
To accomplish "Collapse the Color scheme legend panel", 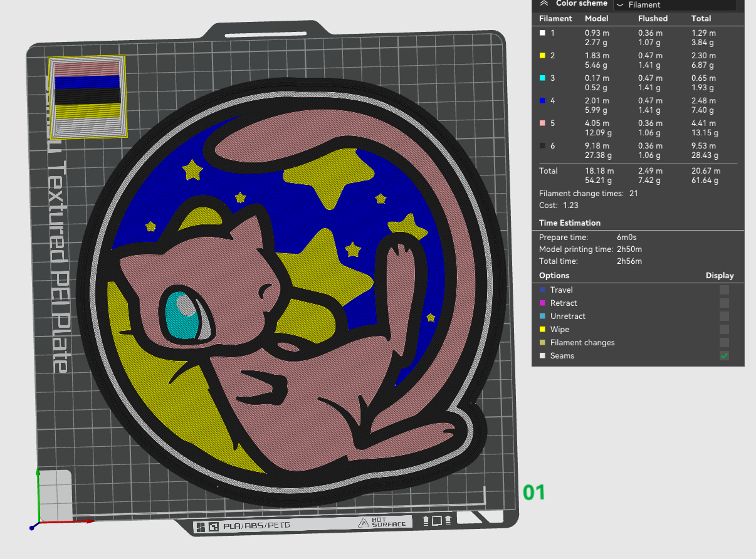I will coord(543,3).
